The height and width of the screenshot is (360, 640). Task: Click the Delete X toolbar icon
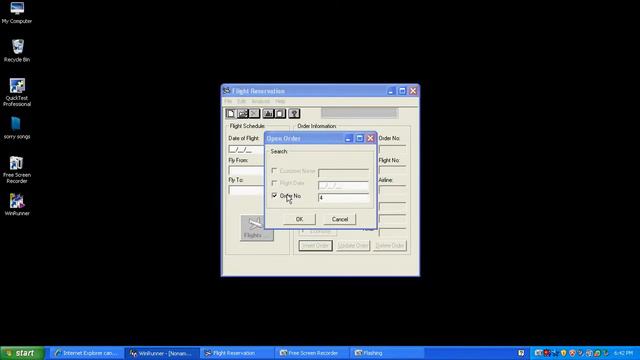[x=254, y=113]
